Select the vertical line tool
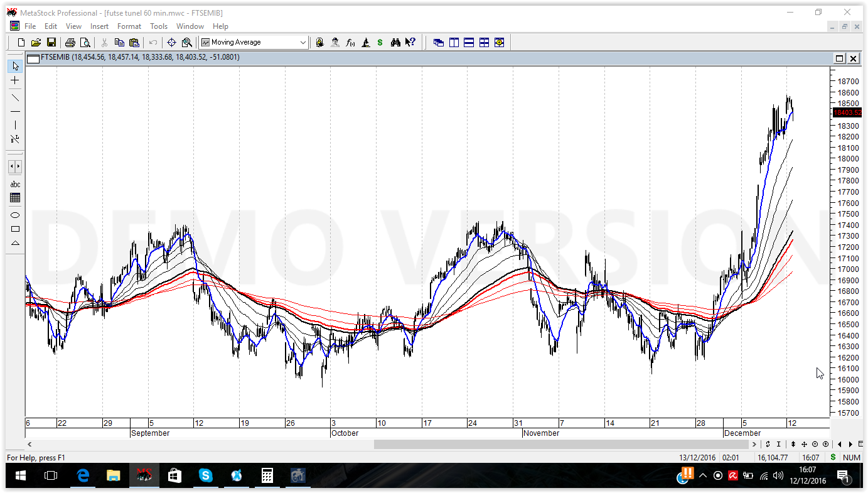The height and width of the screenshot is (493, 868). (x=15, y=125)
